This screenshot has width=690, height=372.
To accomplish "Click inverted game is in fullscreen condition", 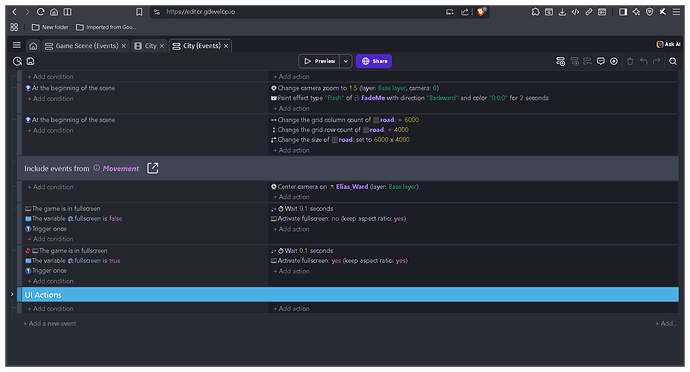I will (x=66, y=250).
